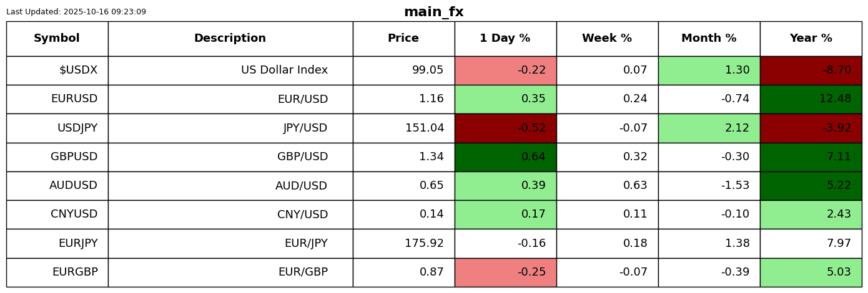Image resolution: width=868 pixels, height=293 pixels.
Task: Click the 1 Day % header
Action: pos(505,39)
